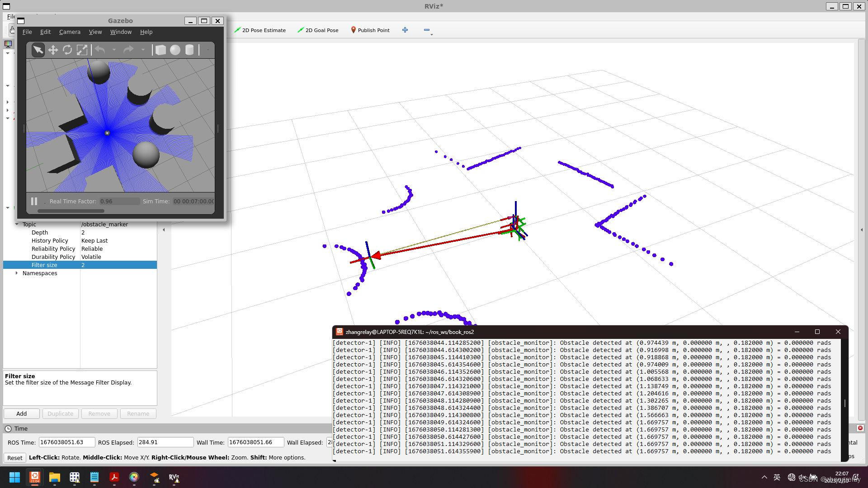Click the ROS Time input field
Image resolution: width=868 pixels, height=488 pixels.
[x=66, y=442]
